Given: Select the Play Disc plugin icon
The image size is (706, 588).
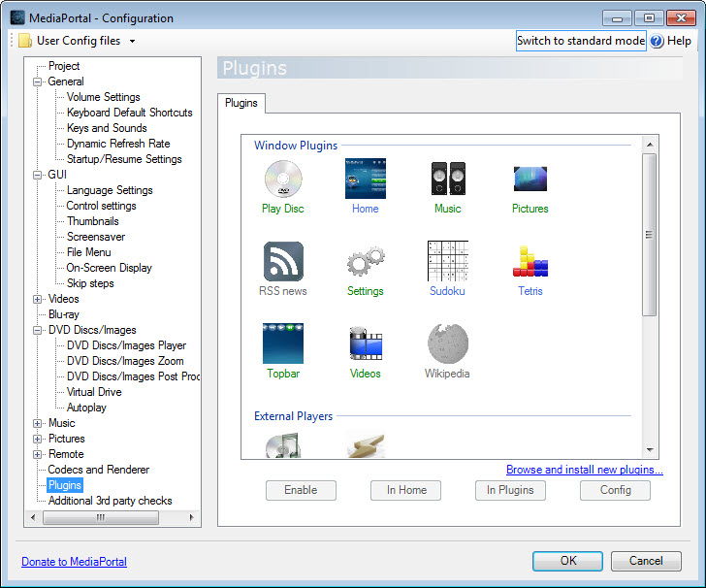Looking at the screenshot, I should click(283, 179).
